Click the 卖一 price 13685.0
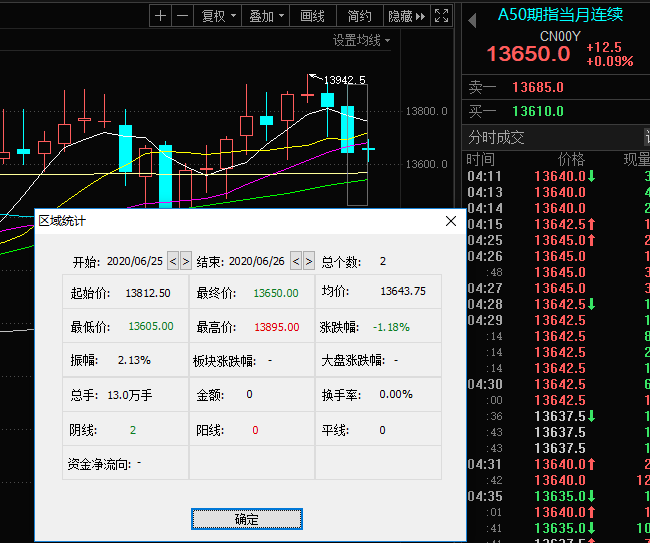Screen dimensions: 650x543 538,87
